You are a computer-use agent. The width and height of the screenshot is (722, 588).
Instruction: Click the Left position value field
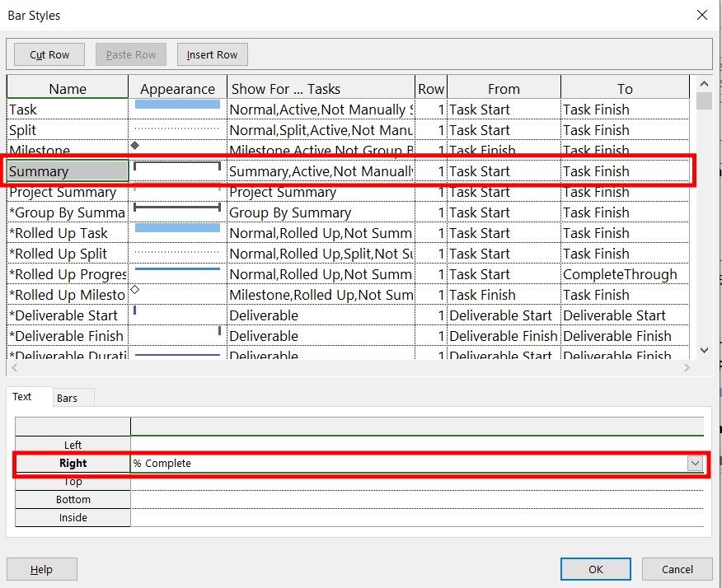tap(417, 445)
